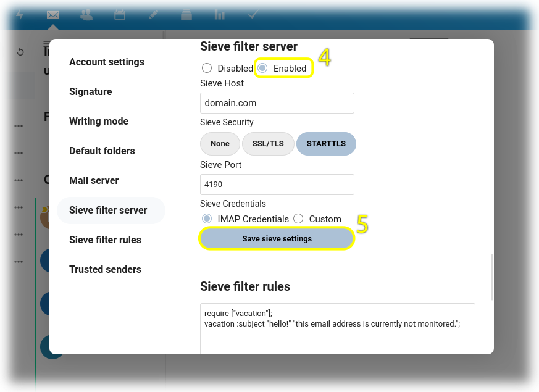Open bottommost three-dot menu in left sidebar
539x392 pixels.
pyautogui.click(x=19, y=262)
